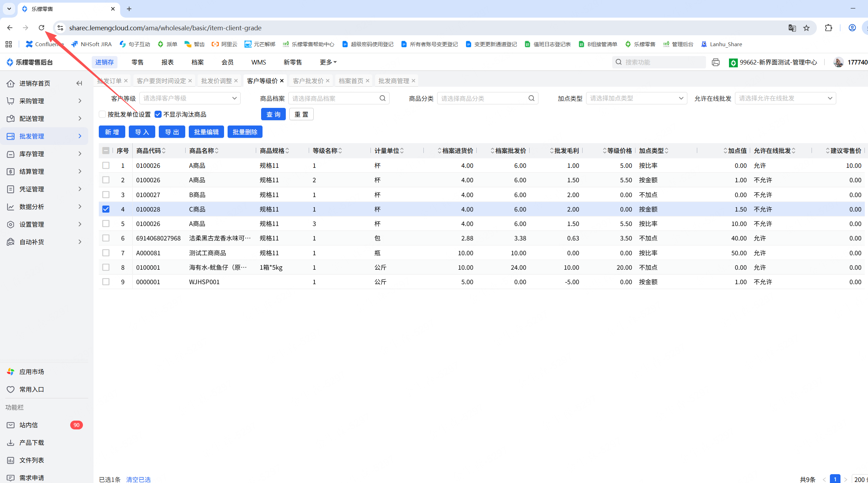Enable 按批发单位设置 checkbox
The width and height of the screenshot is (868, 483).
click(x=102, y=114)
